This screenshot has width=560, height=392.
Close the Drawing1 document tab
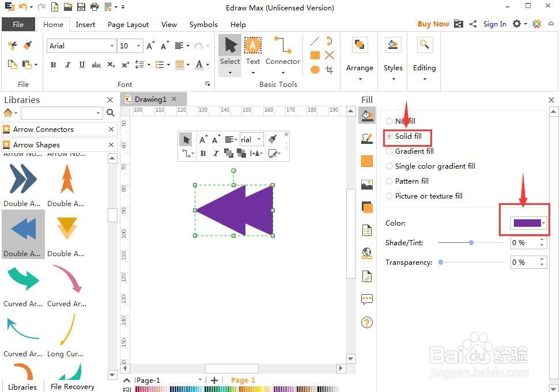click(x=174, y=99)
